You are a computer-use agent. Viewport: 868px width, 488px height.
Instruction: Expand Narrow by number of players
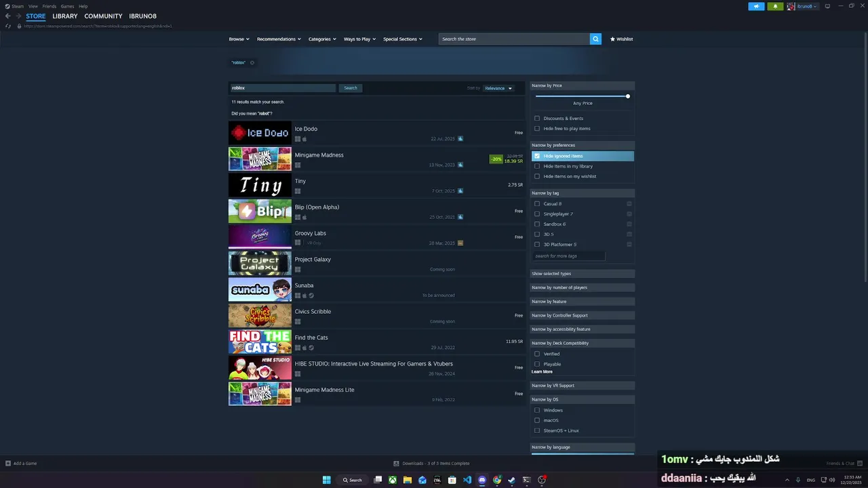click(x=583, y=287)
